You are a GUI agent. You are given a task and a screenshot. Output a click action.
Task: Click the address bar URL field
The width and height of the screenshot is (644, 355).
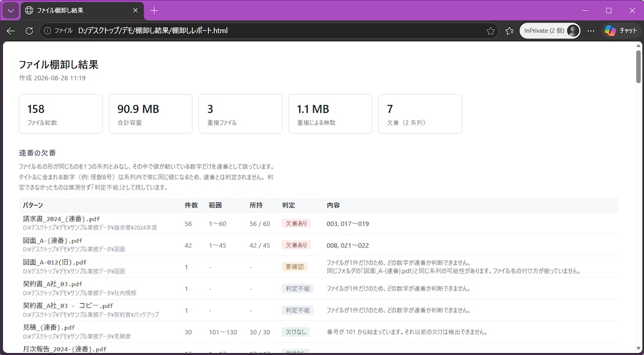click(269, 31)
